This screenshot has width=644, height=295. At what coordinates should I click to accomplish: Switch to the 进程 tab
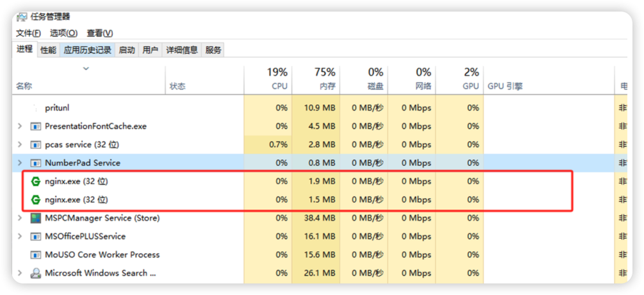coord(24,49)
